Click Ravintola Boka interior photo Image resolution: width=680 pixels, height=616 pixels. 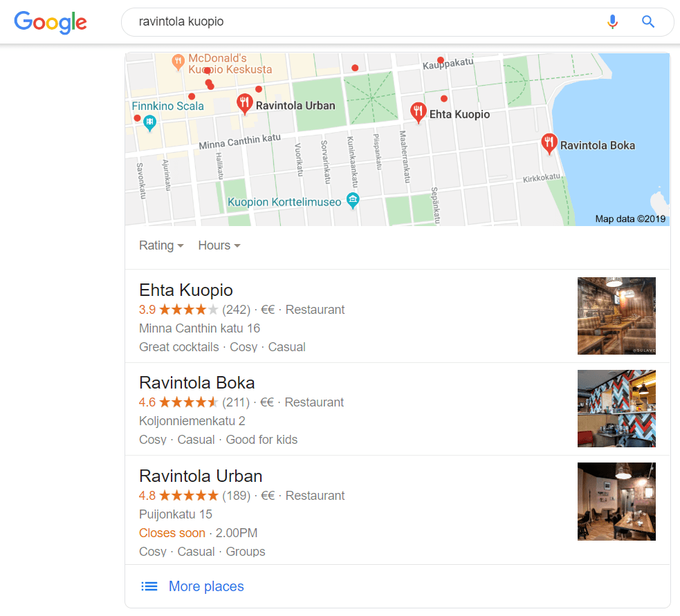point(616,409)
